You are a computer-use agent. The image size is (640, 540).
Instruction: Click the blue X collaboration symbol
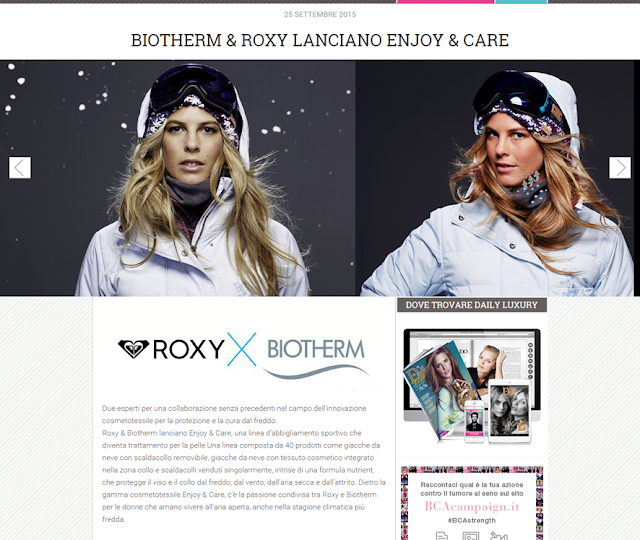242,349
